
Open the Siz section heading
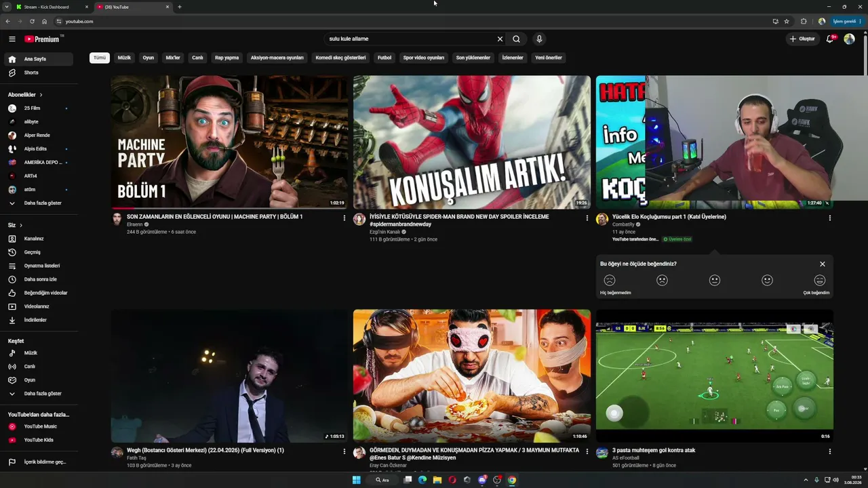point(15,225)
